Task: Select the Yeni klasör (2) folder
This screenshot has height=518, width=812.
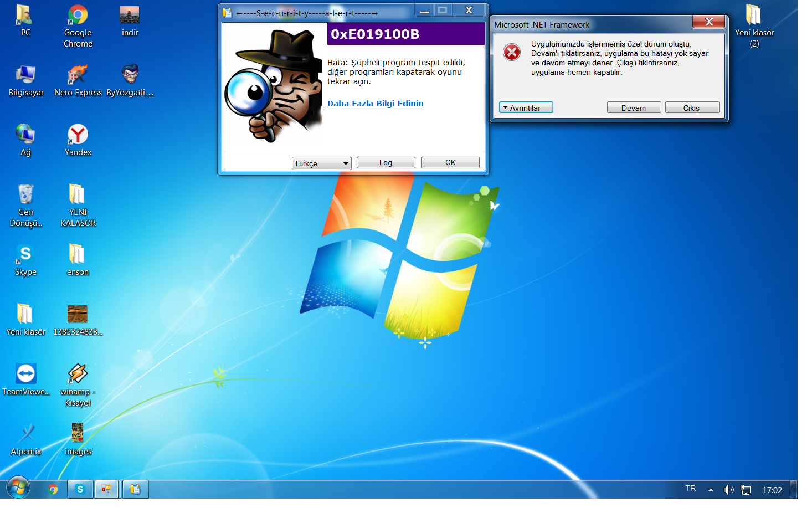Action: tap(754, 26)
